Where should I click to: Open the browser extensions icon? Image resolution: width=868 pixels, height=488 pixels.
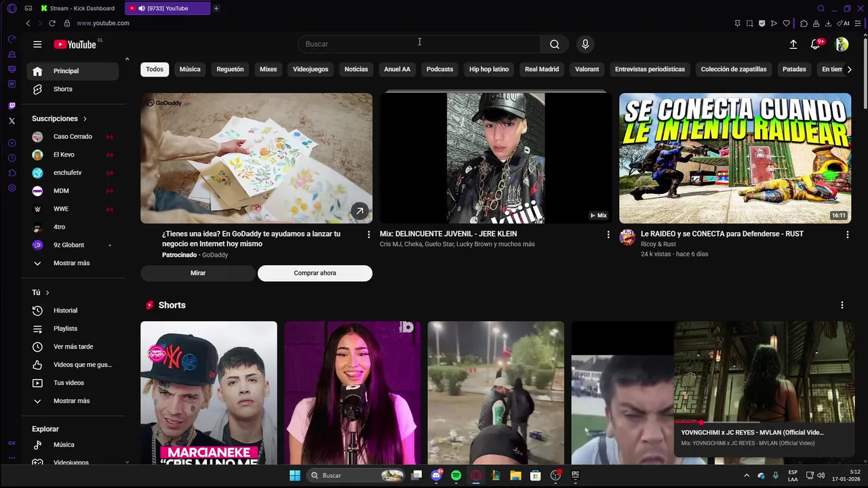[x=804, y=23]
